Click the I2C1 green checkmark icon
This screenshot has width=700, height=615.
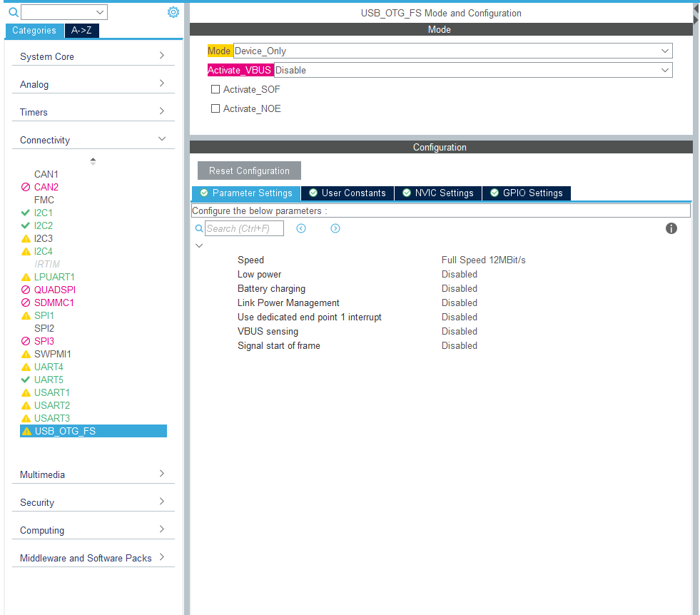26,213
